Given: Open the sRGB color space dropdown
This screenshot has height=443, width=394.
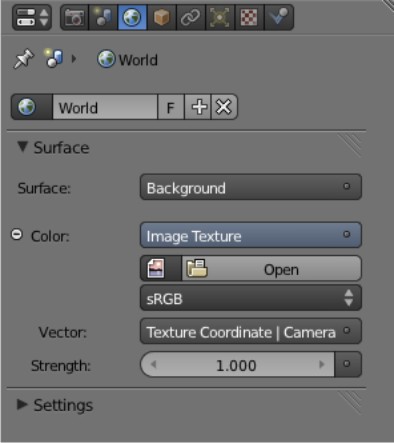Looking at the screenshot, I should [x=251, y=298].
